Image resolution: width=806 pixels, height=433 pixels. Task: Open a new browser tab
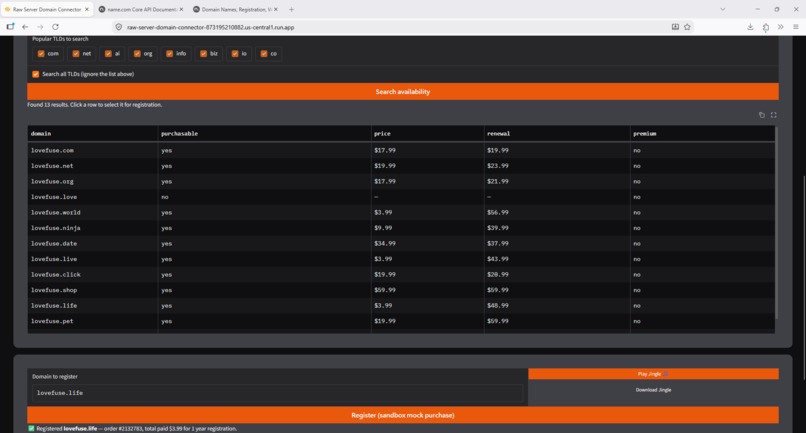pos(291,9)
